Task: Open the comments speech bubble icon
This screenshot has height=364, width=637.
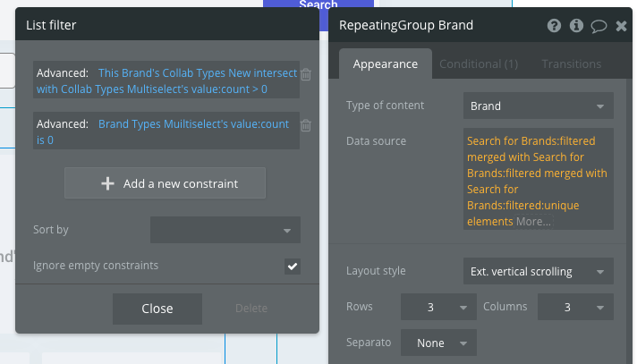Action: (x=599, y=26)
